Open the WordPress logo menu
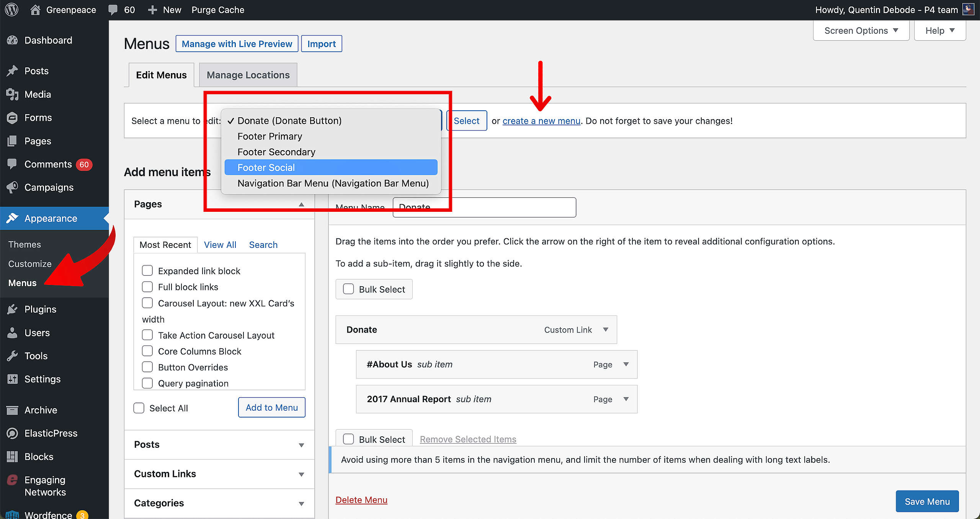980x519 pixels. (x=11, y=10)
